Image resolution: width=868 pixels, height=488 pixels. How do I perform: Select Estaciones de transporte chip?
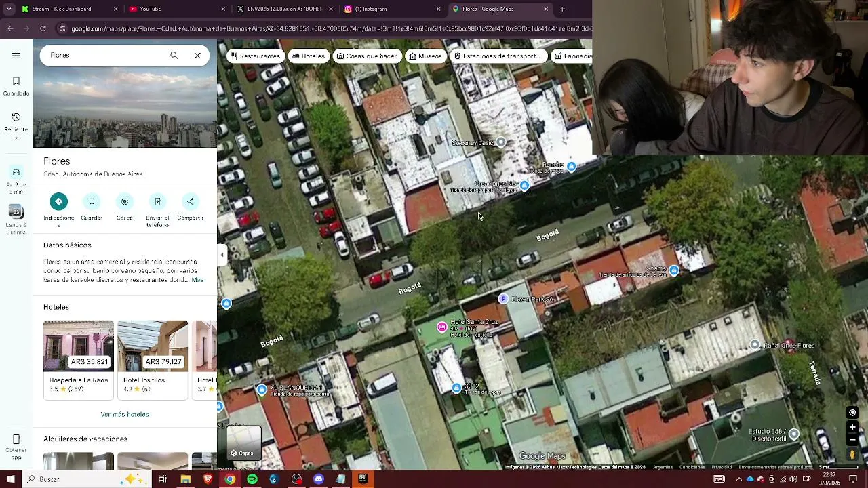pyautogui.click(x=498, y=56)
